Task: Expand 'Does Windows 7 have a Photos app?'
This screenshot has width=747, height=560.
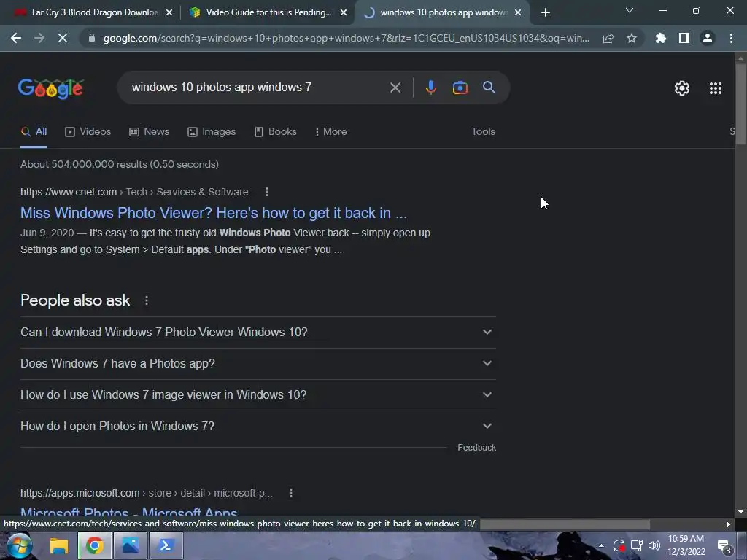Action: pyautogui.click(x=258, y=364)
